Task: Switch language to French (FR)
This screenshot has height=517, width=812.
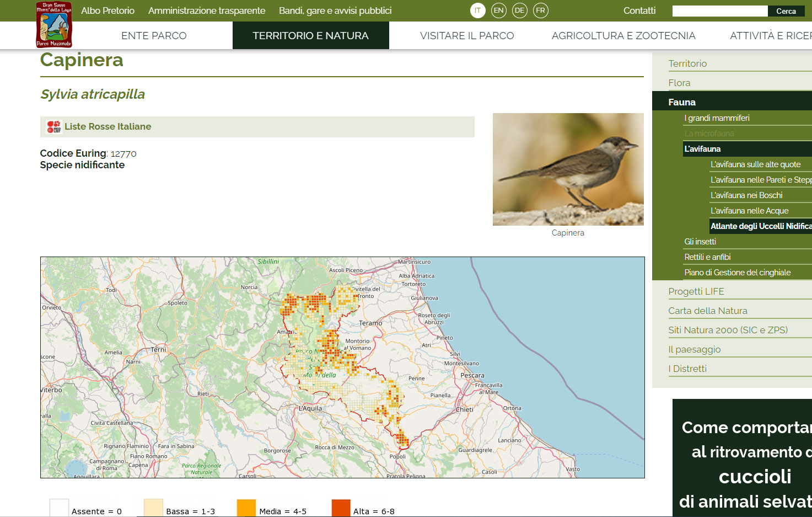Action: [x=541, y=10]
